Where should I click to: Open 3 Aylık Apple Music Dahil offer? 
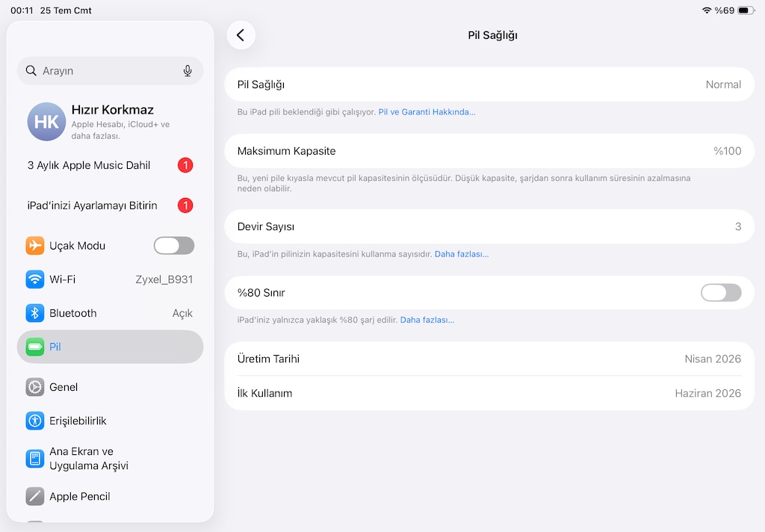[x=111, y=165]
